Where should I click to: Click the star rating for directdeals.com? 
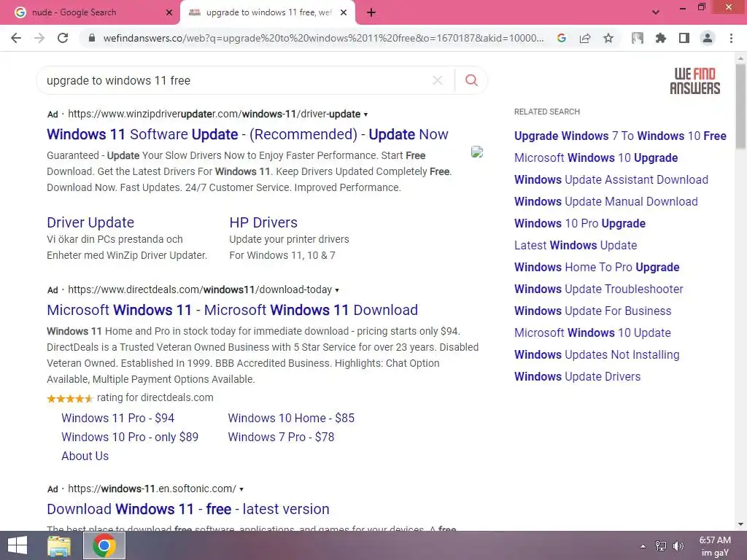click(70, 399)
